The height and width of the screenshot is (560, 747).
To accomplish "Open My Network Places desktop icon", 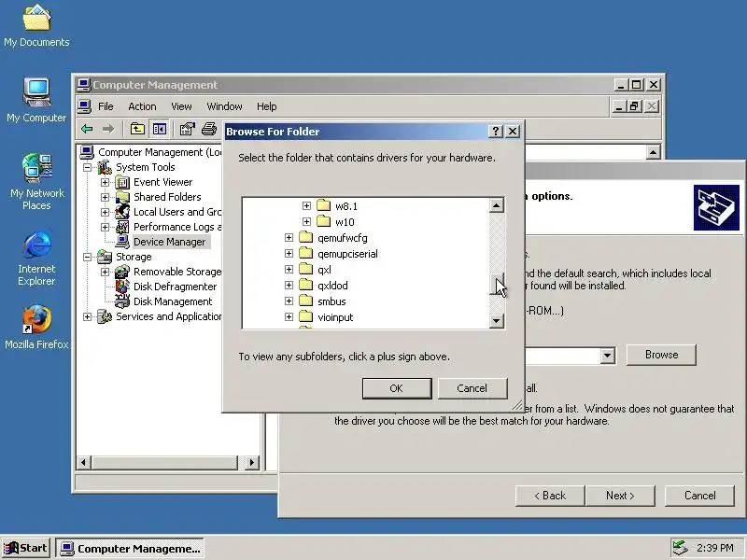I will coord(36,182).
